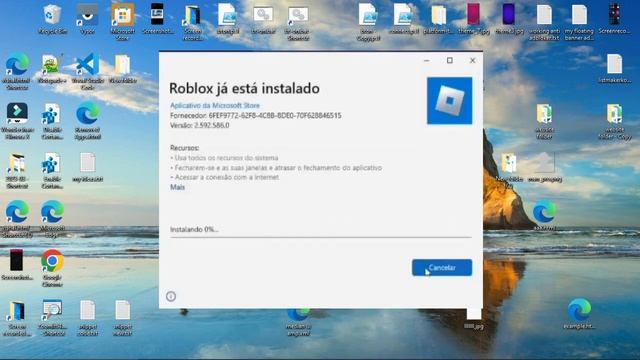Select the Wondershare Filmora desktop shortcut
Viewport: 640px width, 360px height.
click(x=17, y=121)
